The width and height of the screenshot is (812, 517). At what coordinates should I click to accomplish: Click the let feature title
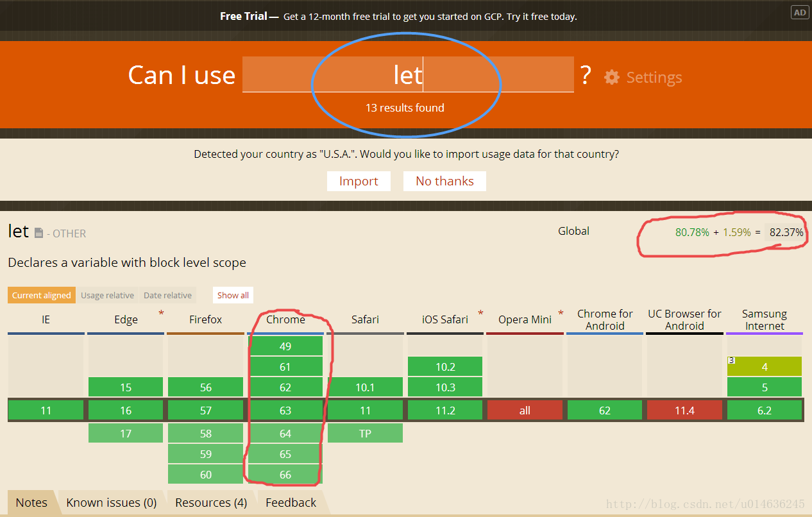point(19,231)
